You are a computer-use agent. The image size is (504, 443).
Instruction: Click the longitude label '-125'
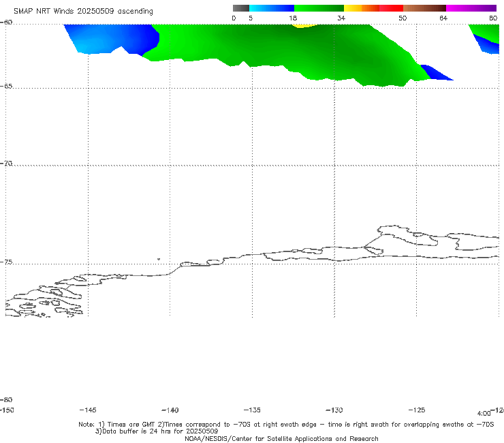pyautogui.click(x=417, y=410)
